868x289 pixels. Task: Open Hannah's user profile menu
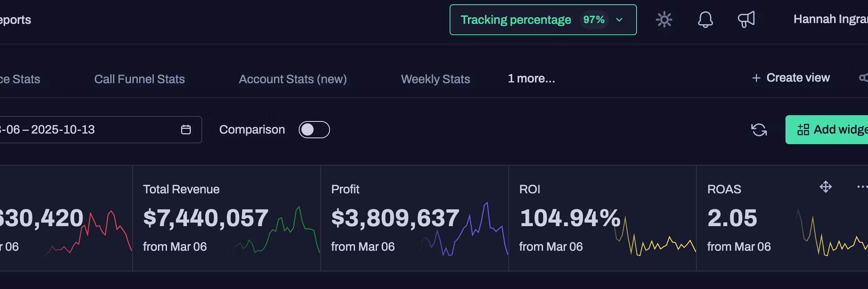830,19
